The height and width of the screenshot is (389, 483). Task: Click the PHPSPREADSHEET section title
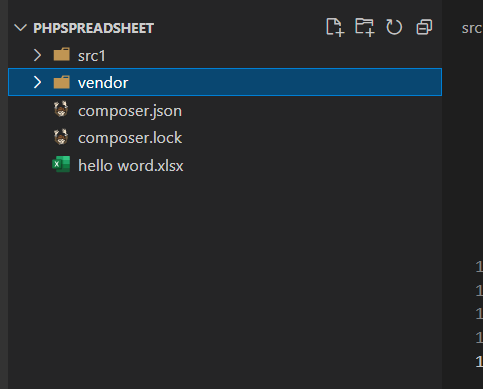click(x=94, y=28)
